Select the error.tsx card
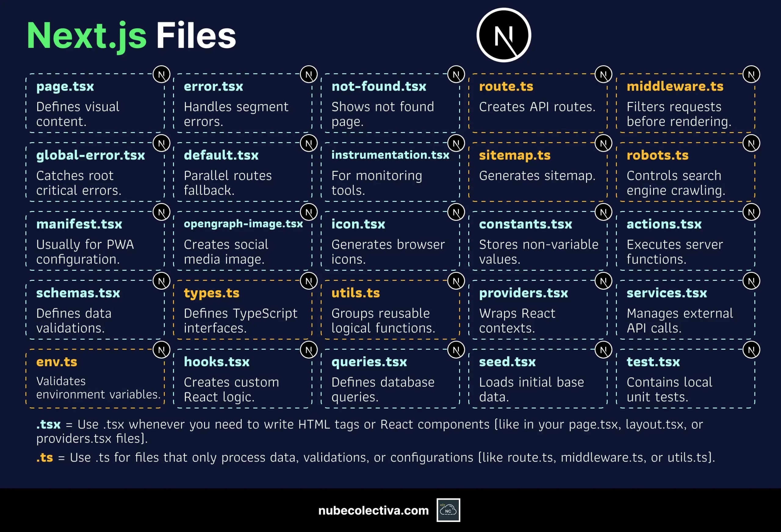 pos(243,102)
